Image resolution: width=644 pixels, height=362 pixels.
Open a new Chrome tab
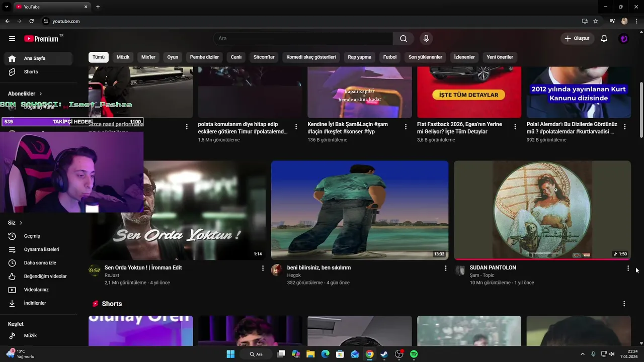tap(98, 7)
